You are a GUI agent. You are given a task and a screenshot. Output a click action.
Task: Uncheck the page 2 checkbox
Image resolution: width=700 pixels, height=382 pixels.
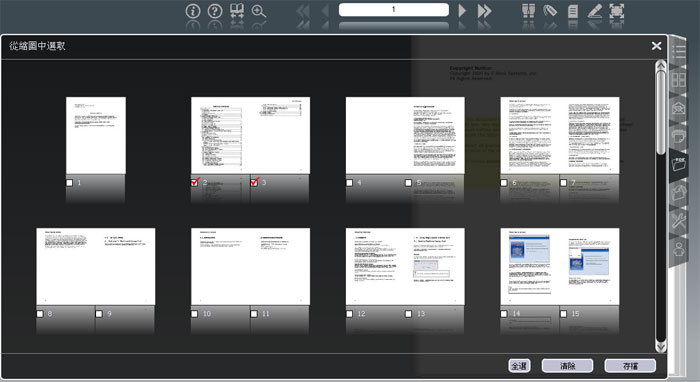pos(195,182)
